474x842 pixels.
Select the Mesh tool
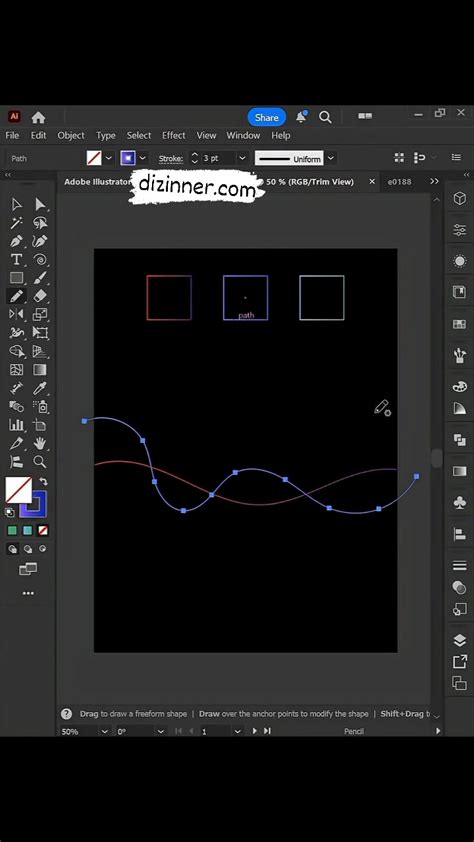point(17,369)
